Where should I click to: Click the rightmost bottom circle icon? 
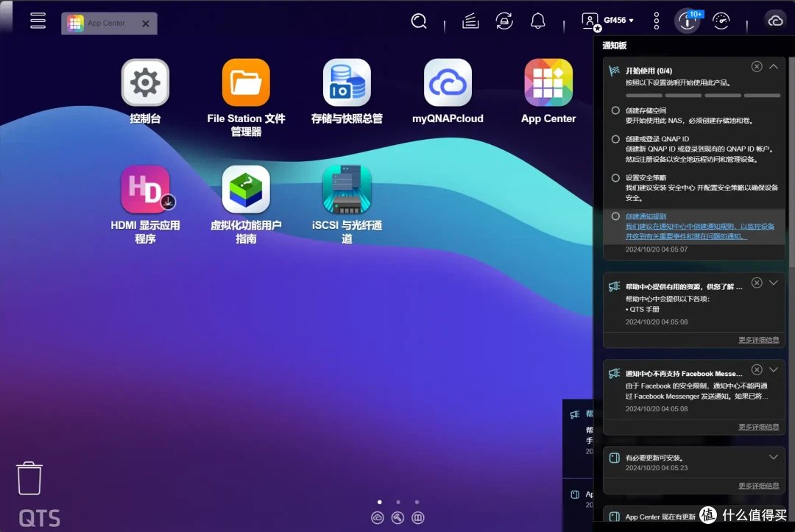pos(418,517)
